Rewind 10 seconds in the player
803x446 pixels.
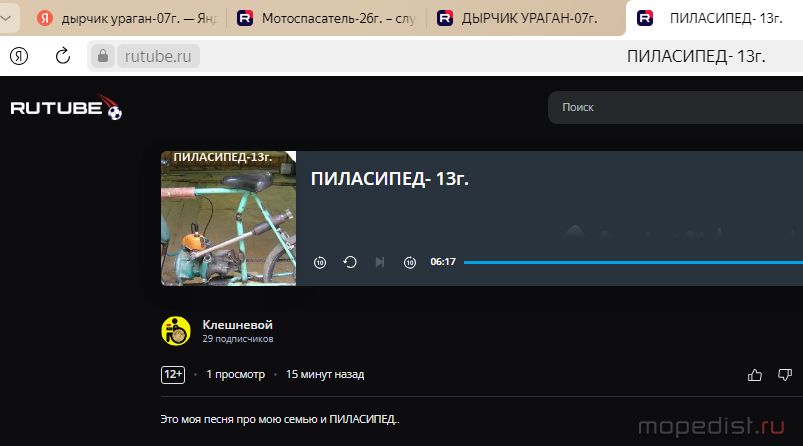click(320, 262)
